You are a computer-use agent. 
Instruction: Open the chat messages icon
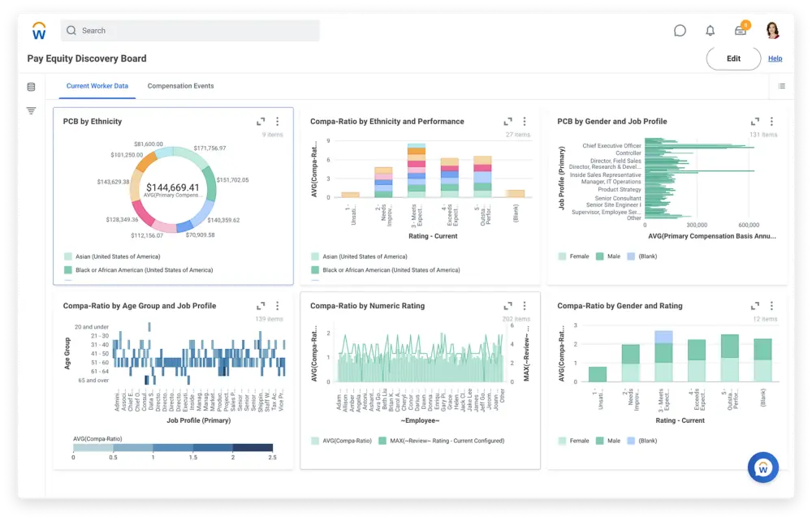(680, 30)
